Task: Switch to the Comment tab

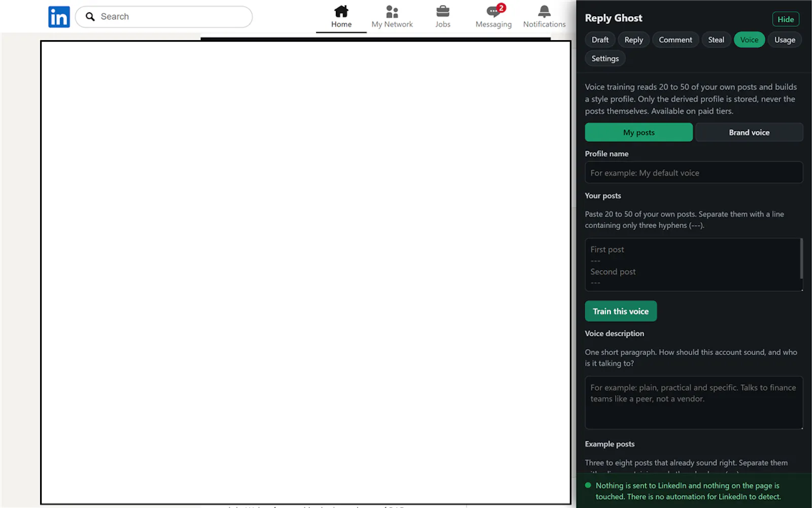Action: [675, 40]
